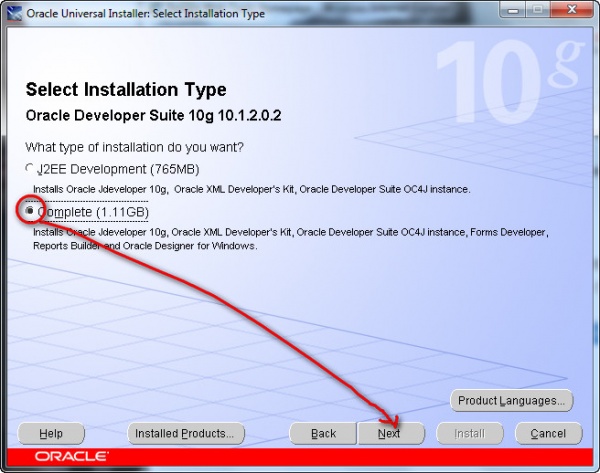Open the Product Languages dialog

(x=512, y=401)
